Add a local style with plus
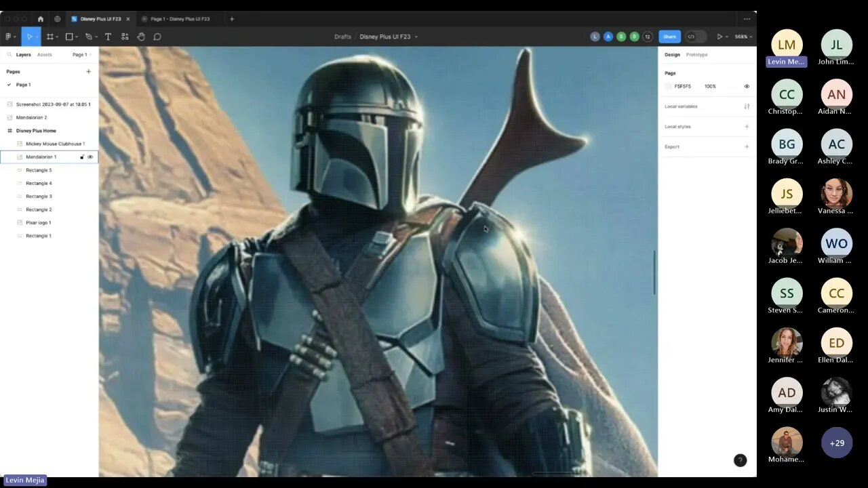868x488 pixels. pyautogui.click(x=747, y=127)
